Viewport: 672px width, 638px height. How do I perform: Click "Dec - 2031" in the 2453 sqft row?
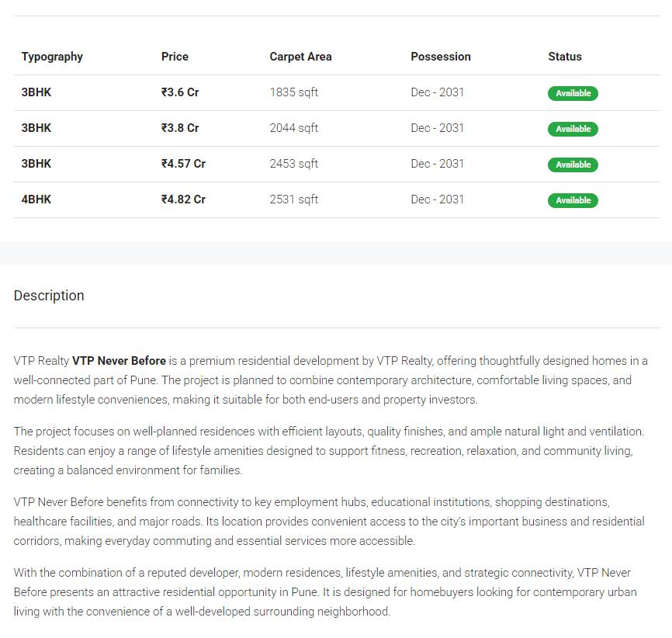point(437,163)
